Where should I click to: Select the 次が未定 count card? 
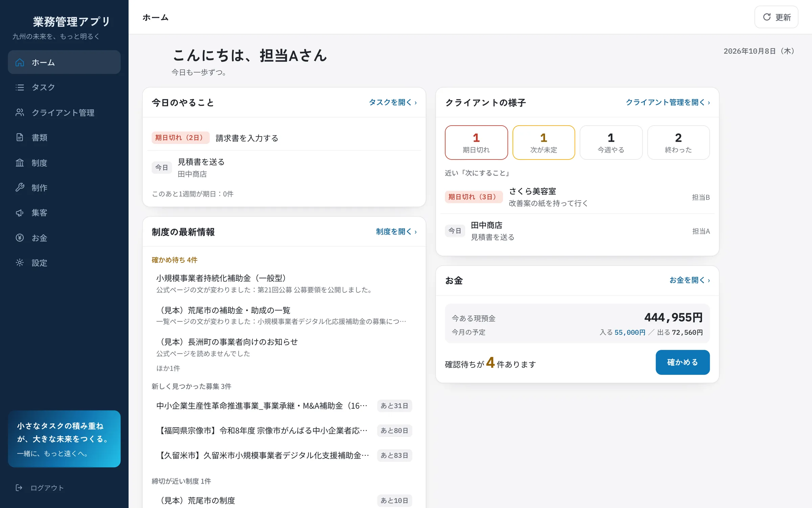click(x=543, y=143)
